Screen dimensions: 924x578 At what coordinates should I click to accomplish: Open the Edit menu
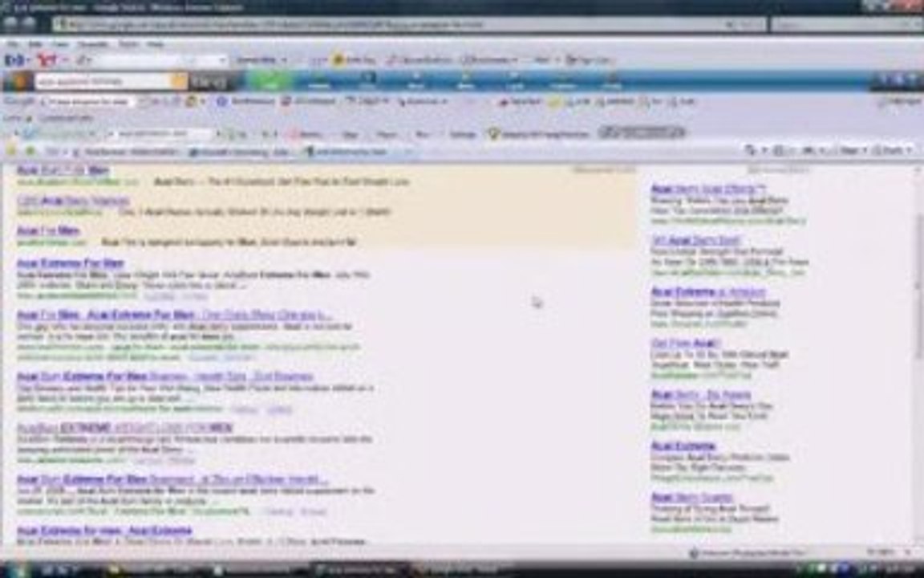click(35, 44)
